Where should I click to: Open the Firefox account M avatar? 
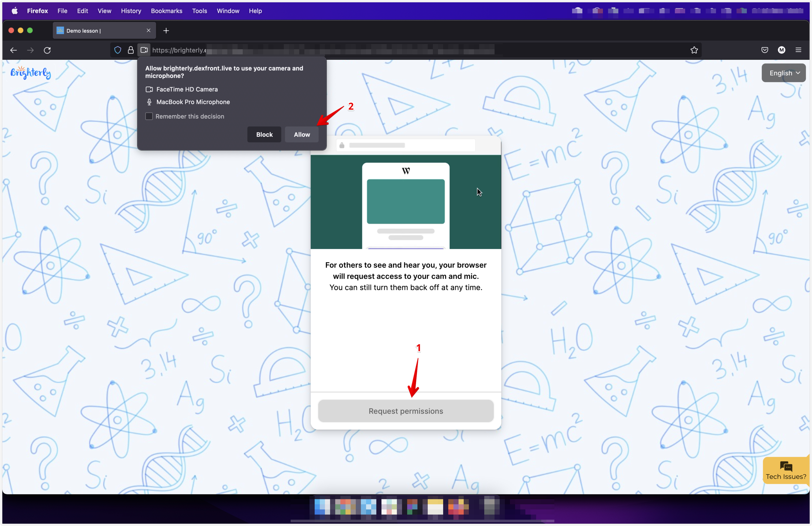coord(782,50)
